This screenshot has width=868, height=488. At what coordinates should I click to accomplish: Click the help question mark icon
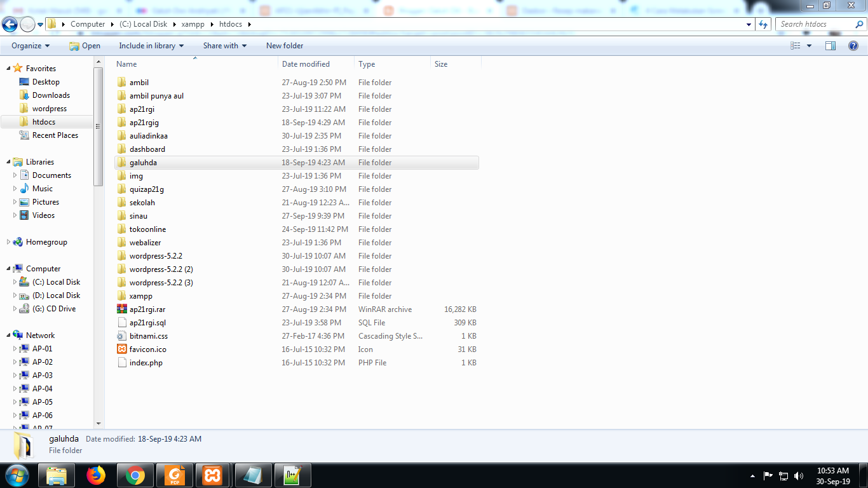click(853, 46)
